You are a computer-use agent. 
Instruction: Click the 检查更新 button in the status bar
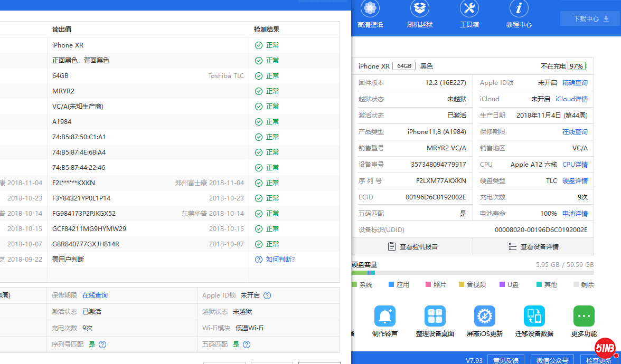(599, 360)
